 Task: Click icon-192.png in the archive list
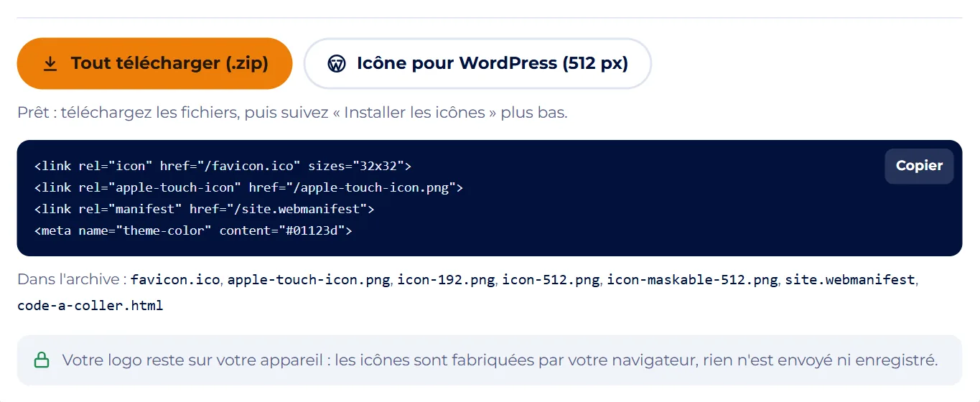click(446, 280)
